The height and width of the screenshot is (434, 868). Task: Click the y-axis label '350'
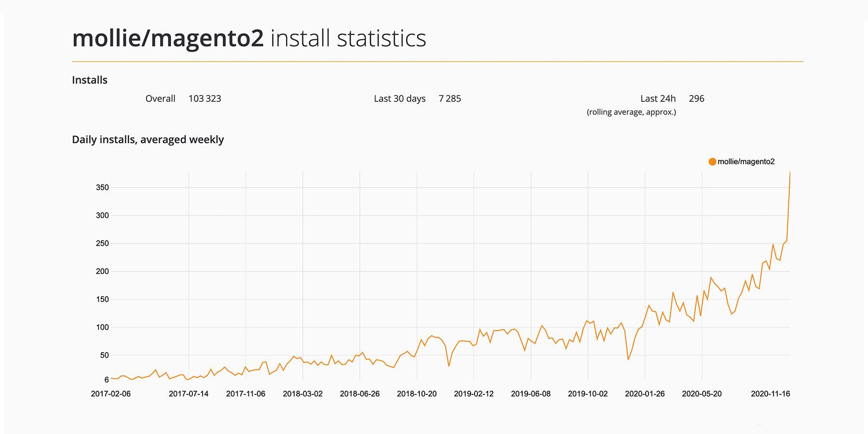[103, 188]
